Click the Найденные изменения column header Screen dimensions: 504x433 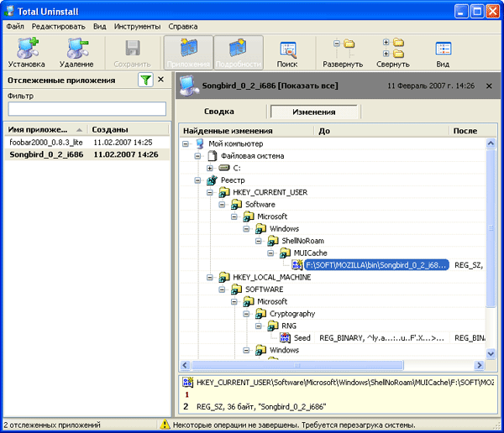[246, 131]
